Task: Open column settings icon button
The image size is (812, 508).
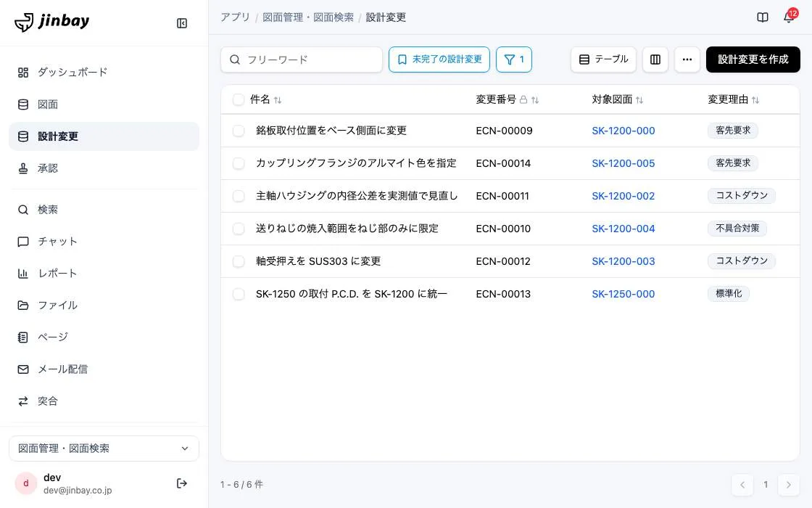Action: tap(655, 60)
